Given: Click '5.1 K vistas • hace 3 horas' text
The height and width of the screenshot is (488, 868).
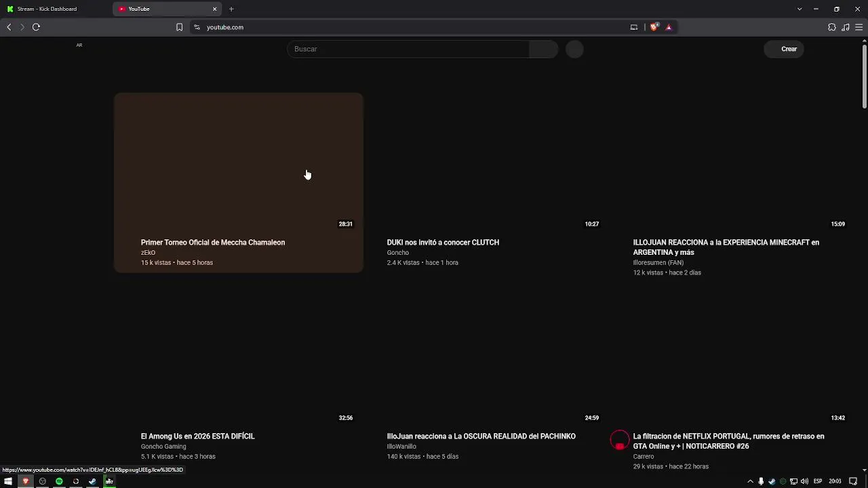Looking at the screenshot, I should click(178, 457).
